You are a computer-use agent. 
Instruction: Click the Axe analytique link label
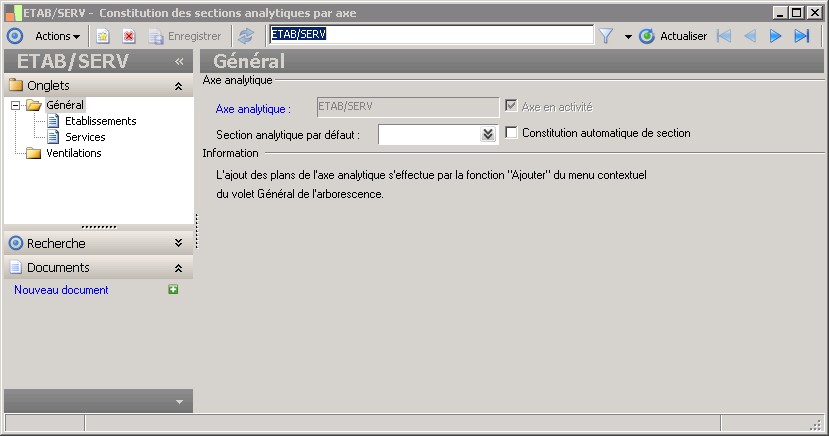[253, 109]
